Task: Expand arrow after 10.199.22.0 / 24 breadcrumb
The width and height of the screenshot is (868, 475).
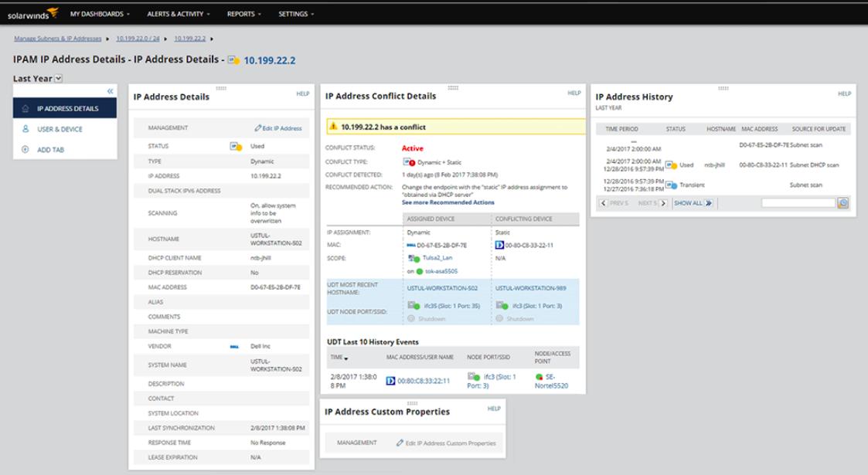Action: [x=165, y=39]
